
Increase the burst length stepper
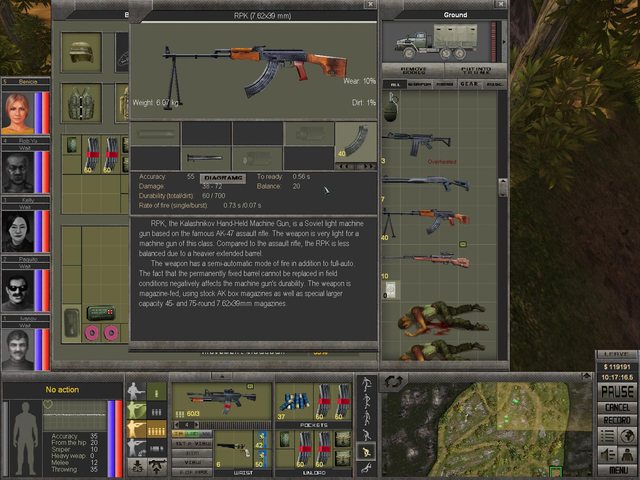pos(196,425)
